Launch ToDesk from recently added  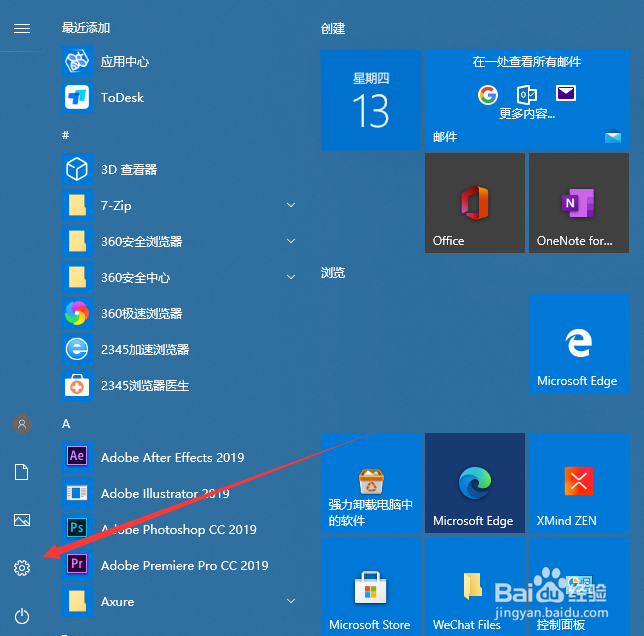click(x=77, y=97)
